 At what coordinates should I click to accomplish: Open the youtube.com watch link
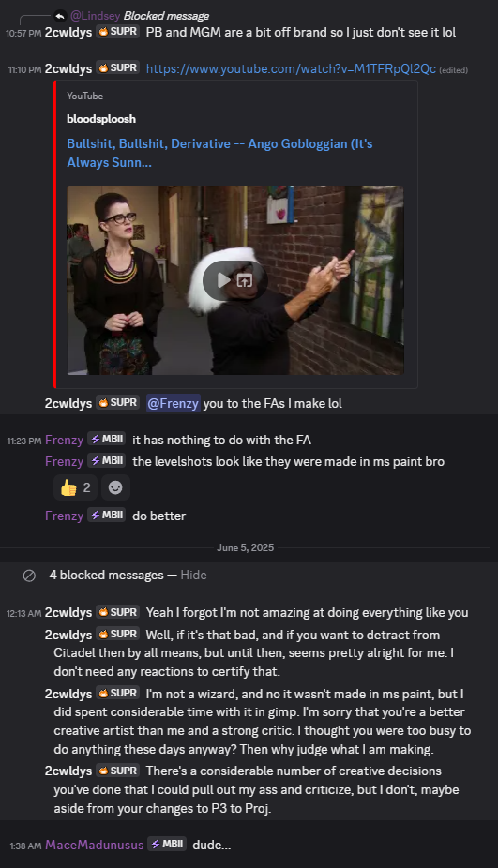coord(291,69)
